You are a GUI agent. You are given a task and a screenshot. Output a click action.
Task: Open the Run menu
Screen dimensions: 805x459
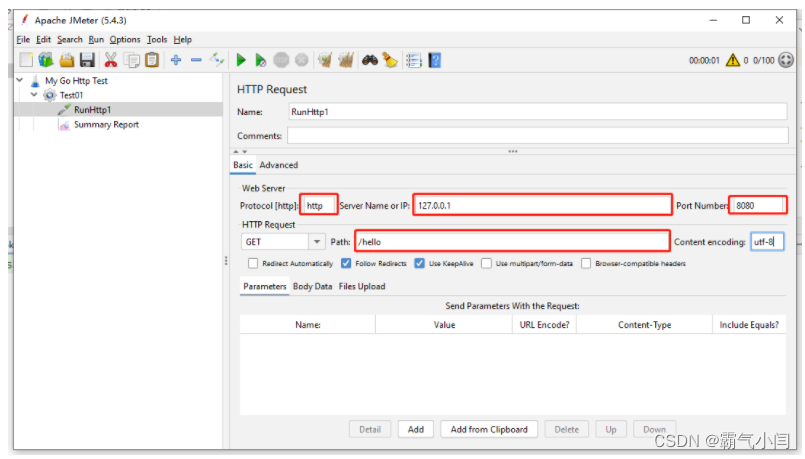(96, 40)
